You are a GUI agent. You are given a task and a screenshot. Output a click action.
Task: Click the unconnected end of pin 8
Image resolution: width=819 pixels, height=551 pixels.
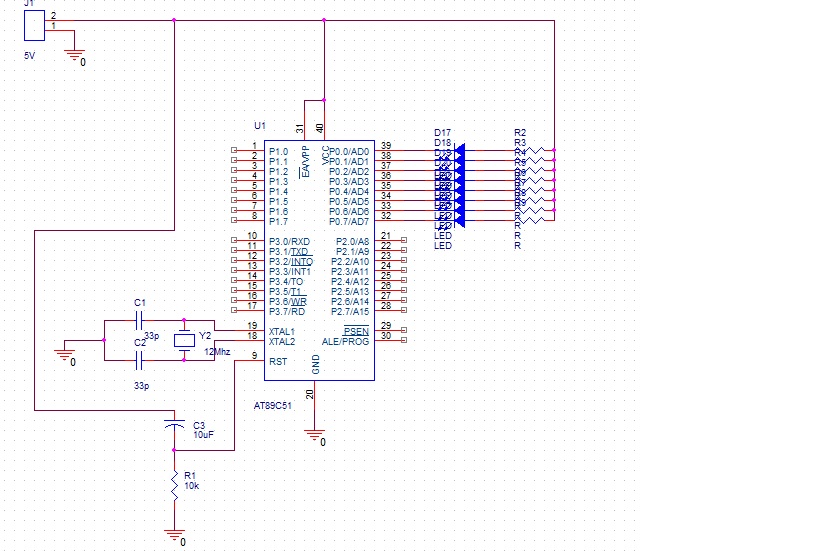coord(234,220)
